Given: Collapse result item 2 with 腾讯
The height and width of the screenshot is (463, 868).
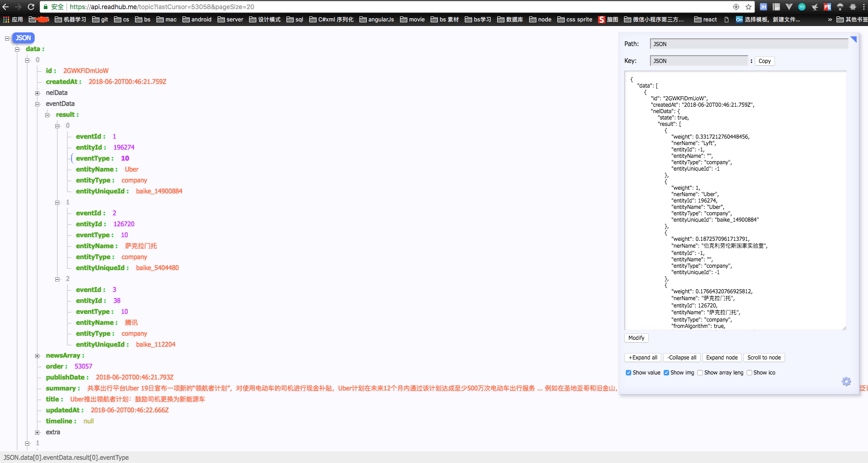Looking at the screenshot, I should tap(57, 279).
